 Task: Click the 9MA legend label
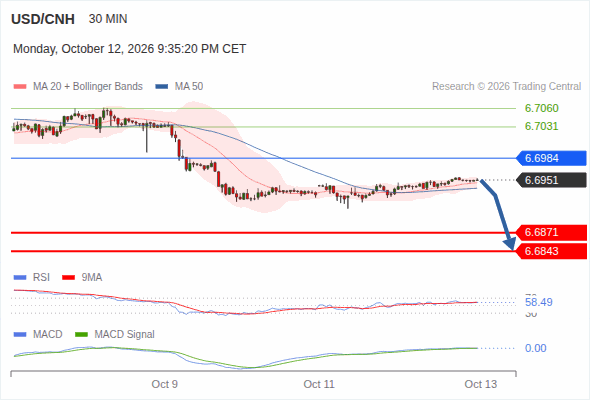click(x=92, y=278)
